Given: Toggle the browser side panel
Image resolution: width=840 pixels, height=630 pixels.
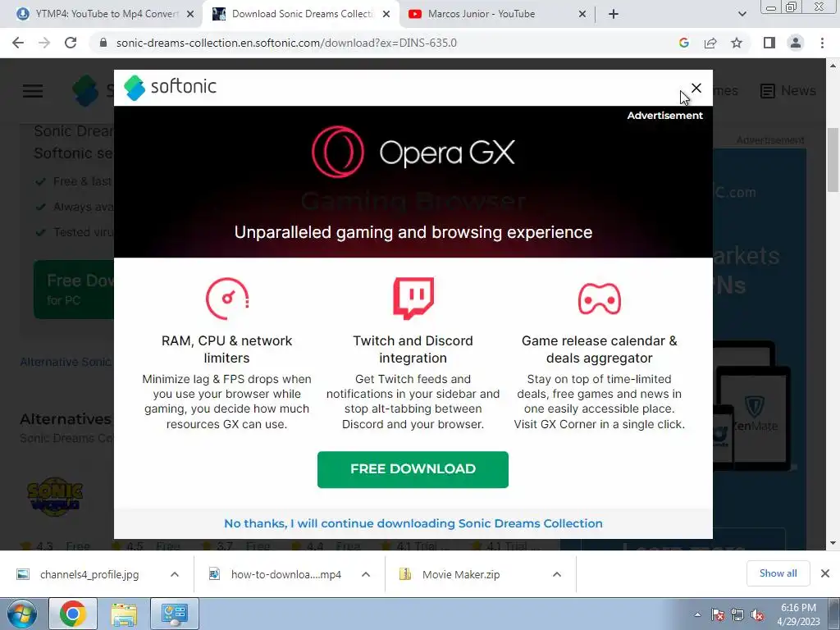Looking at the screenshot, I should [769, 43].
